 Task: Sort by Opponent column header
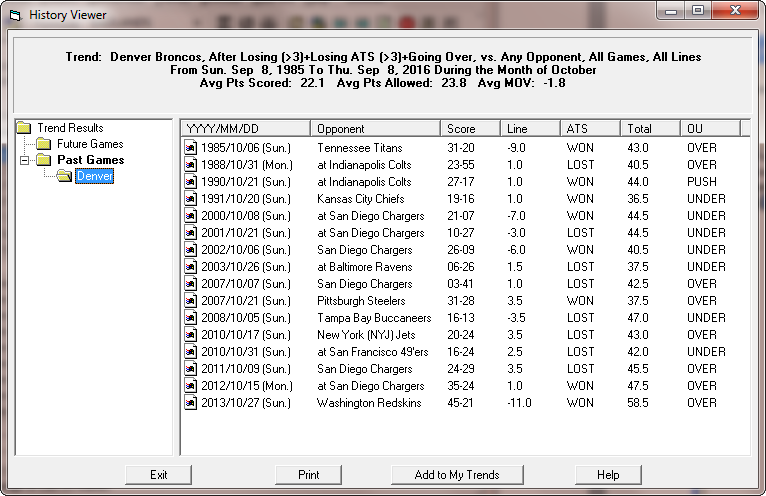click(375, 129)
